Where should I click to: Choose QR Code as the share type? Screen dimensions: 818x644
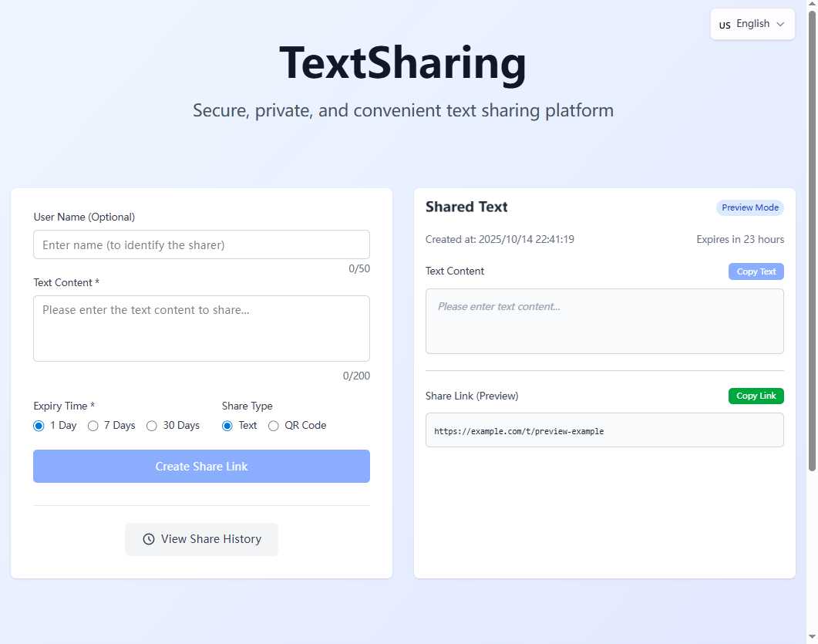pyautogui.click(x=274, y=426)
